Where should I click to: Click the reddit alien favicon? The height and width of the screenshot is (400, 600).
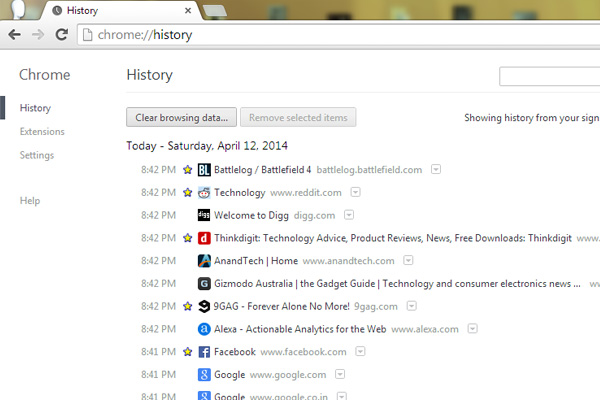(x=204, y=193)
